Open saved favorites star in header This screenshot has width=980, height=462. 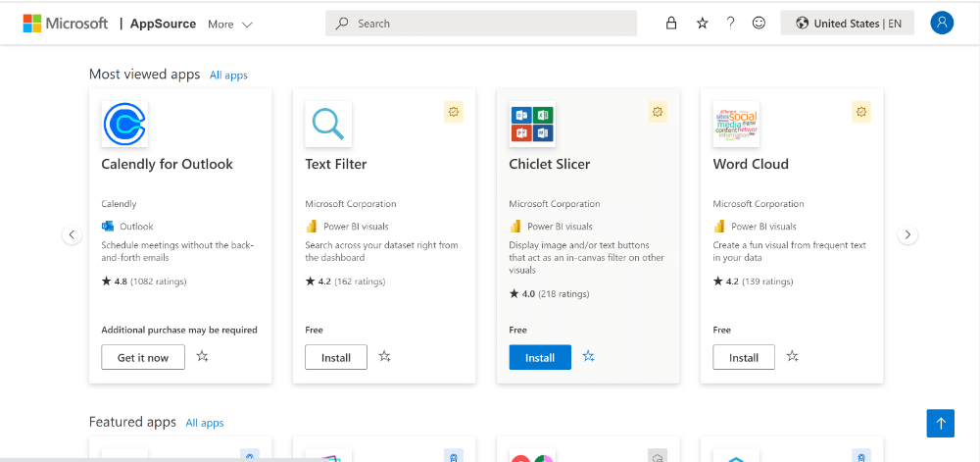pyautogui.click(x=702, y=24)
